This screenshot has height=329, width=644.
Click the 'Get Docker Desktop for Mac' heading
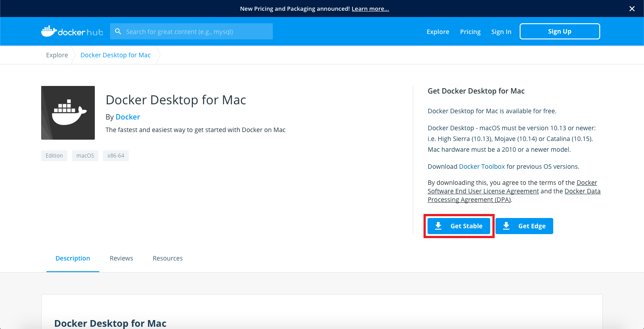pos(476,91)
